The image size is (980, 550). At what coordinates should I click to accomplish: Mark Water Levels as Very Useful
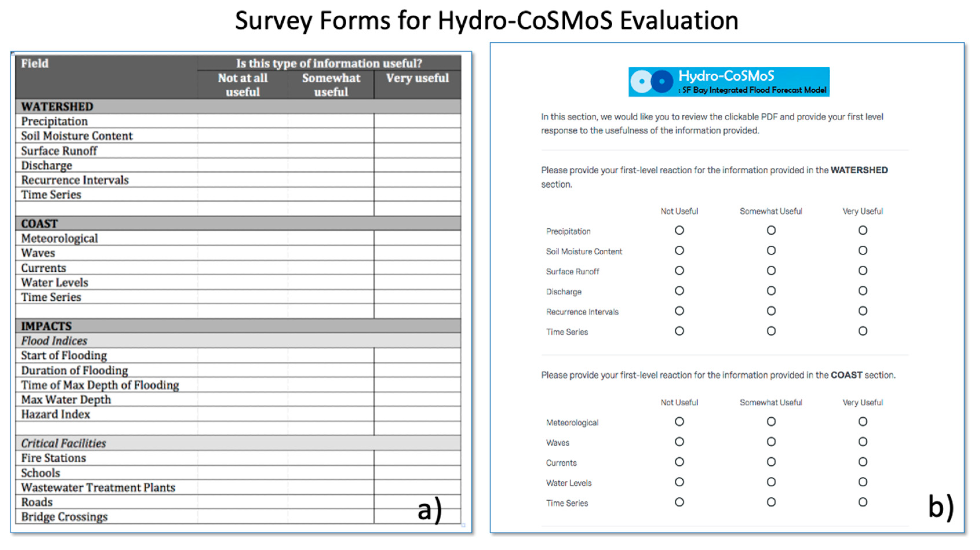tap(862, 482)
